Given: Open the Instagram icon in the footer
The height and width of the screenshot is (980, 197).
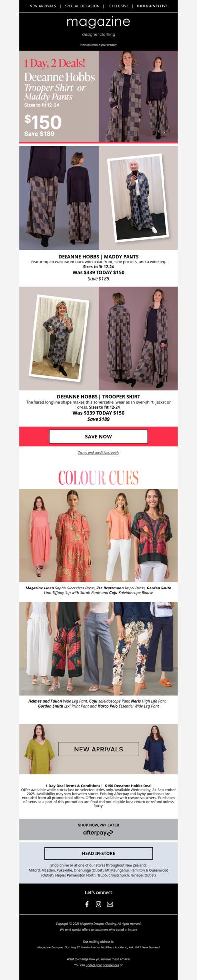Looking at the screenshot, I should click(98, 904).
